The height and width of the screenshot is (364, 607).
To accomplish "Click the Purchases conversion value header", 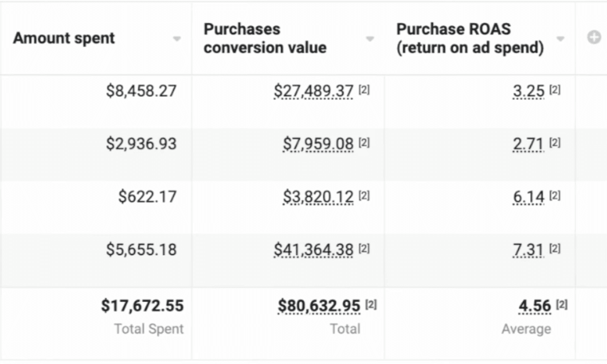I will [x=265, y=38].
